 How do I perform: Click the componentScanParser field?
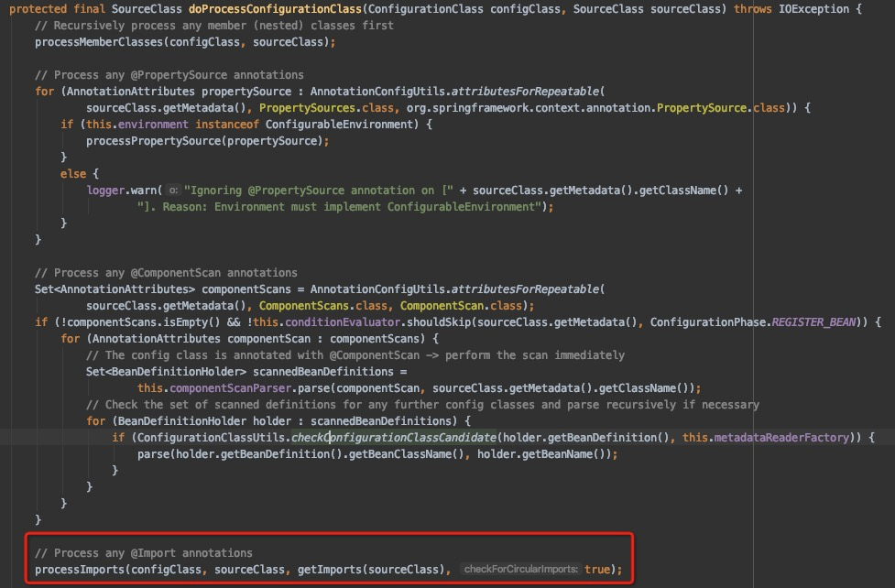[x=231, y=388]
